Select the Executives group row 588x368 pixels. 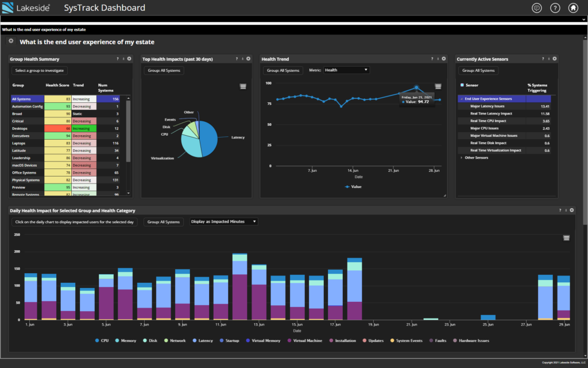(65, 136)
